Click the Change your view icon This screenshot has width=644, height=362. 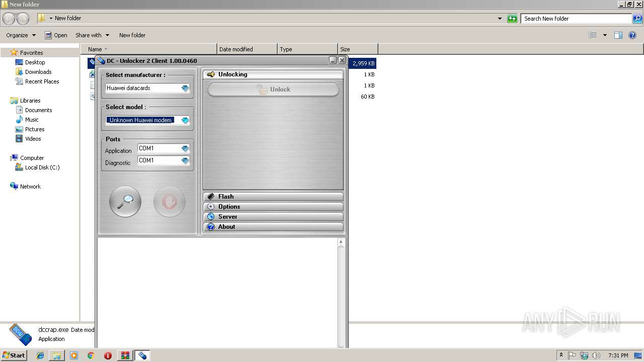[x=593, y=35]
